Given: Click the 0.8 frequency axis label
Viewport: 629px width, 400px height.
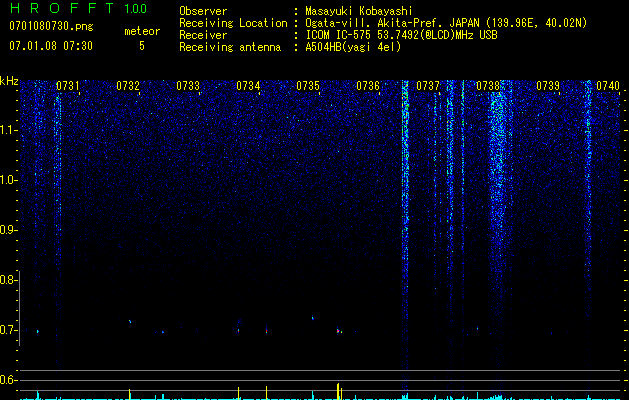Looking at the screenshot, I should (x=8, y=280).
